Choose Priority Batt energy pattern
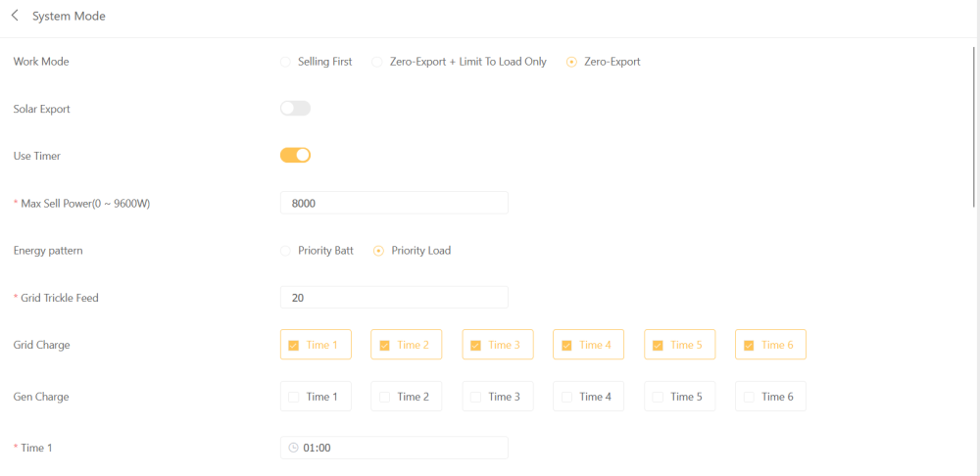The image size is (980, 476). point(317,251)
